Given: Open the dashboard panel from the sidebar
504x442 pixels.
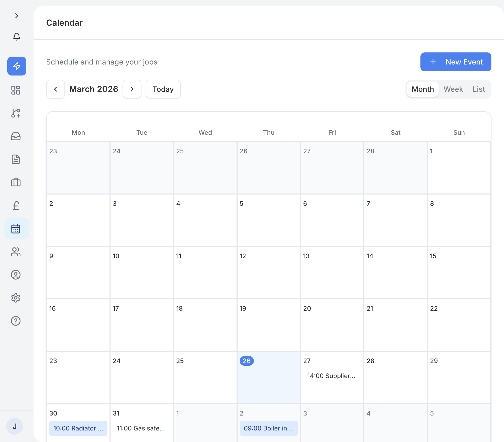Looking at the screenshot, I should point(16,90).
